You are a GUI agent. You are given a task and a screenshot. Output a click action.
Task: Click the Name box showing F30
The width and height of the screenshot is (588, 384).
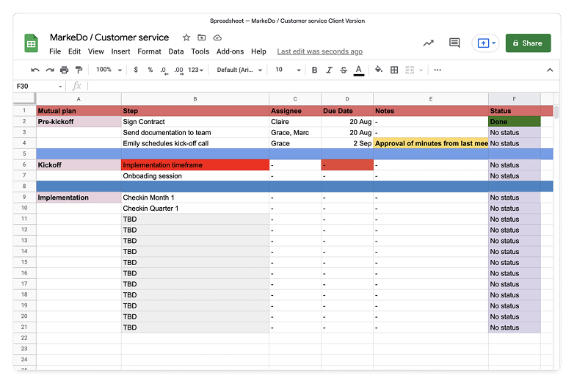(x=38, y=86)
